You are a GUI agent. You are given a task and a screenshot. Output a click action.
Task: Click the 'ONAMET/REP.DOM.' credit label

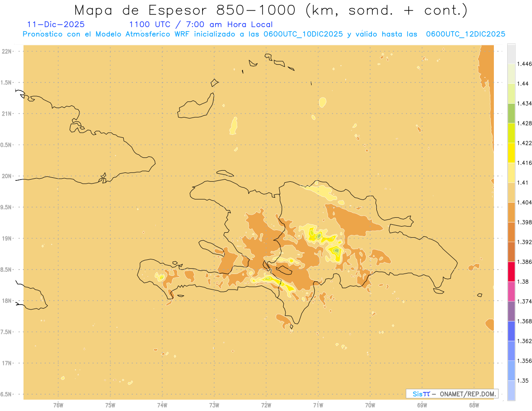[x=468, y=394]
